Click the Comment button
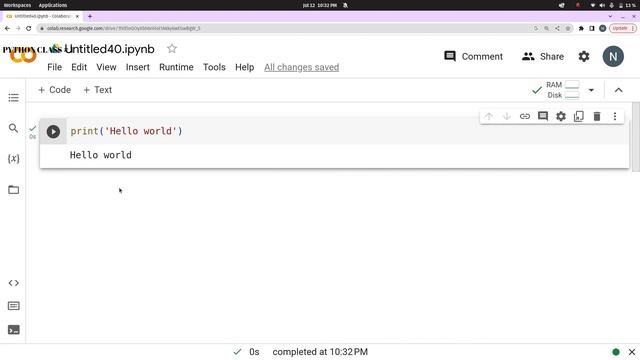 [x=473, y=56]
